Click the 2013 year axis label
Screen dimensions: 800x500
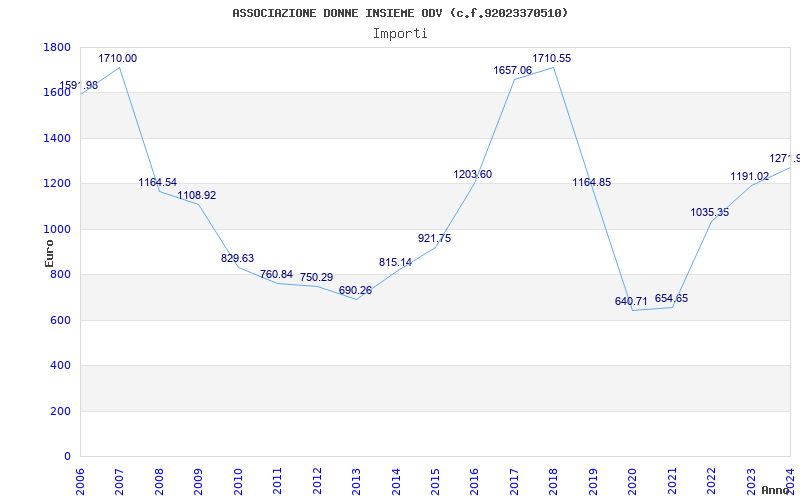click(x=357, y=479)
